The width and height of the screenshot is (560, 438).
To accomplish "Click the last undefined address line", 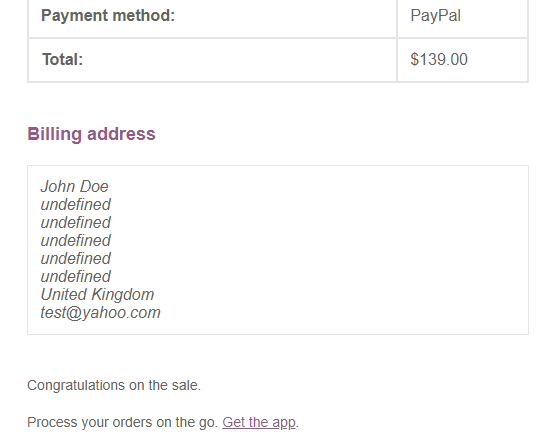I will pyautogui.click(x=76, y=277).
